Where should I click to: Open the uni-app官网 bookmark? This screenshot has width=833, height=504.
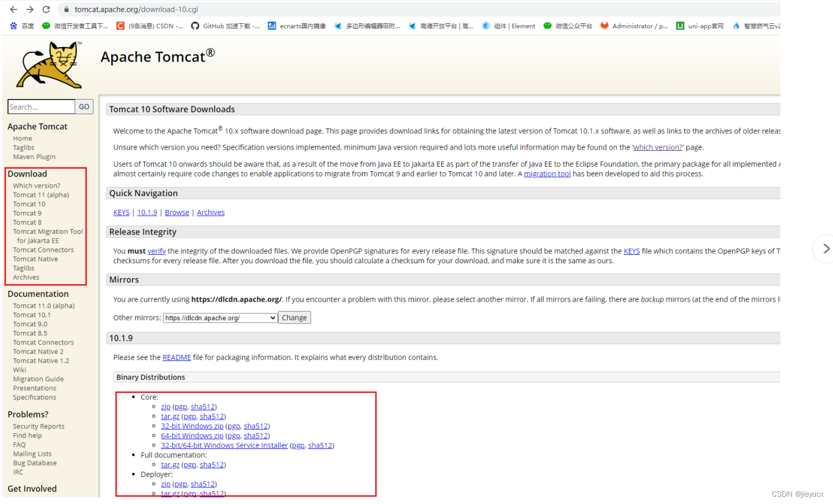[700, 26]
